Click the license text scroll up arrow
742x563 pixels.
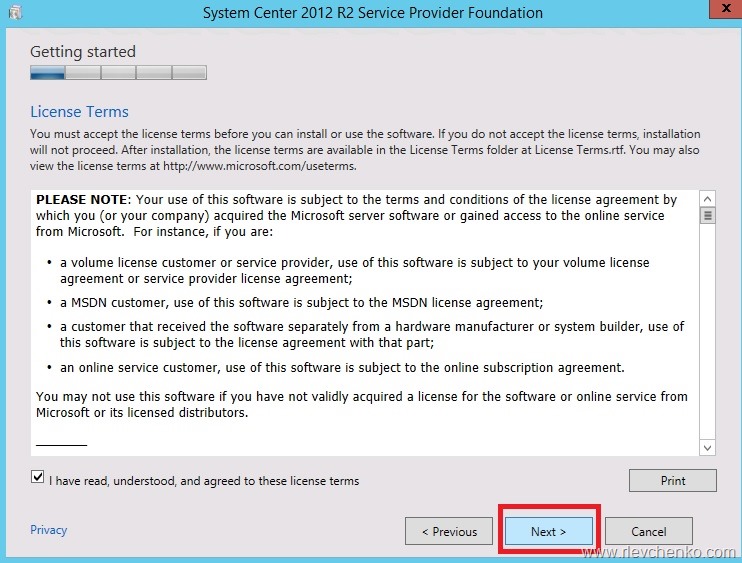pos(707,199)
